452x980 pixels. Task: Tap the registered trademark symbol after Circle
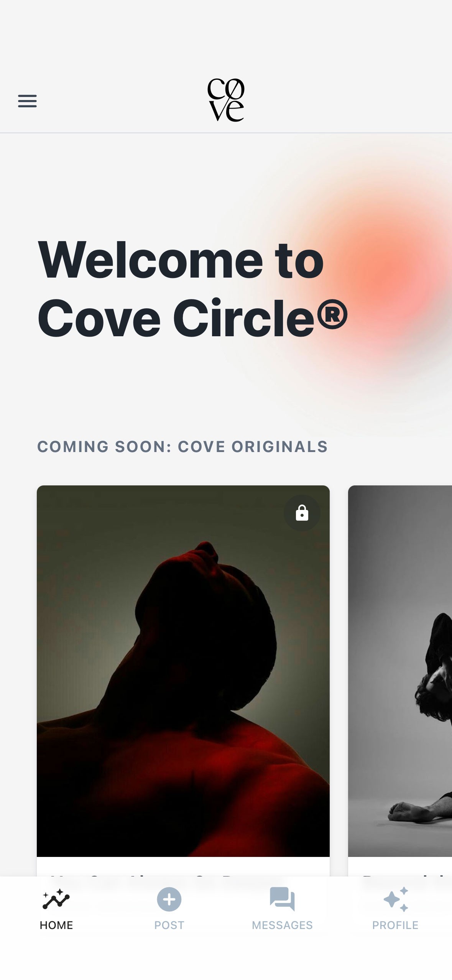click(332, 315)
